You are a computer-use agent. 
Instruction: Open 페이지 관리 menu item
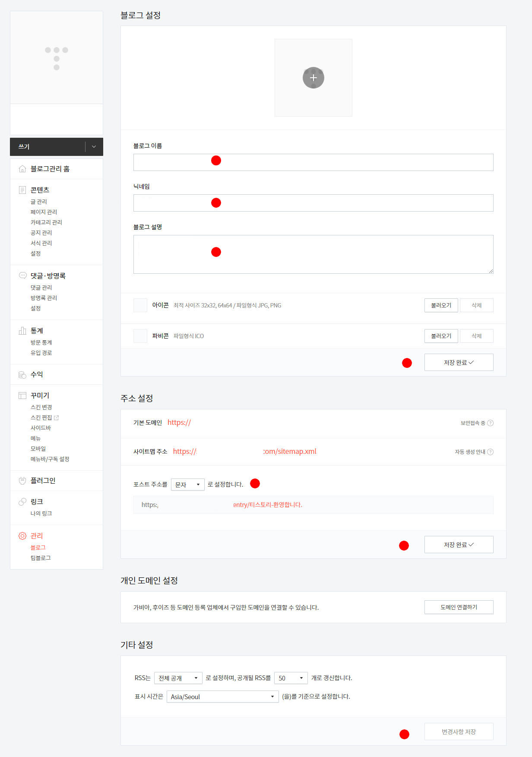44,212
